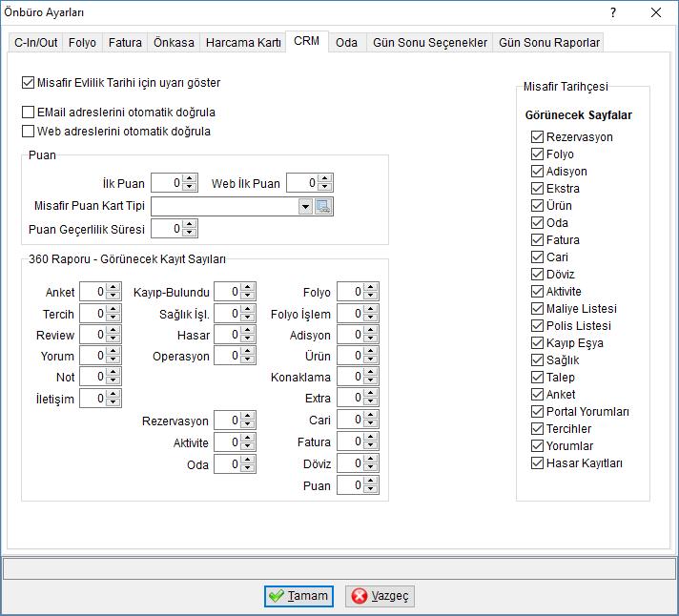The height and width of the screenshot is (616, 679).
Task: Open Gün Sonu Raporlar tab
Action: pos(549,42)
